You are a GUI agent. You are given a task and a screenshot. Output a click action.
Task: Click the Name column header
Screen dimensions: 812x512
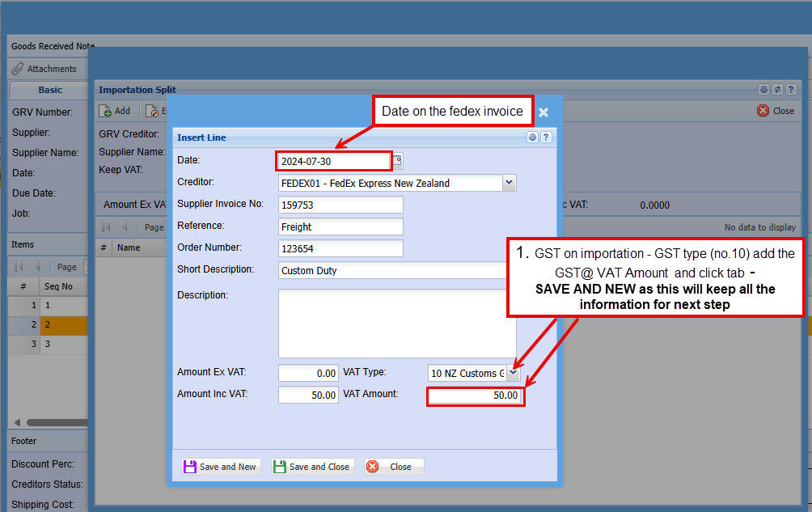(x=139, y=248)
